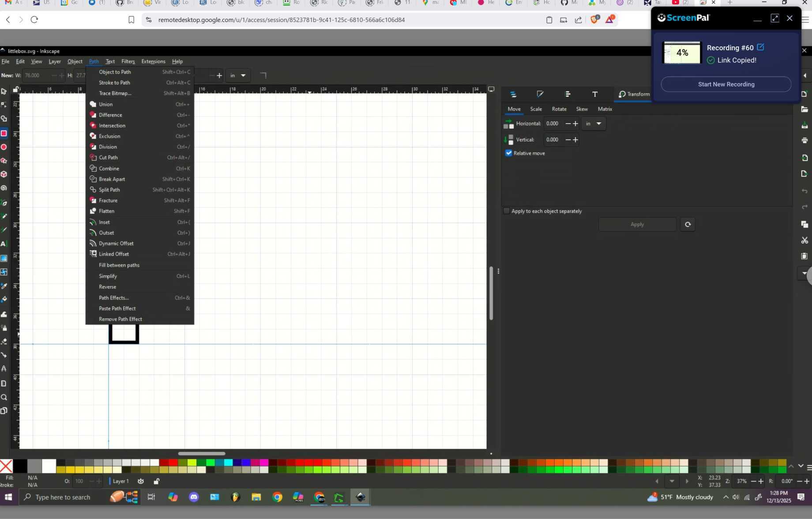The height and width of the screenshot is (519, 812).
Task: Uncheck the Relative move checkbox
Action: (509, 153)
